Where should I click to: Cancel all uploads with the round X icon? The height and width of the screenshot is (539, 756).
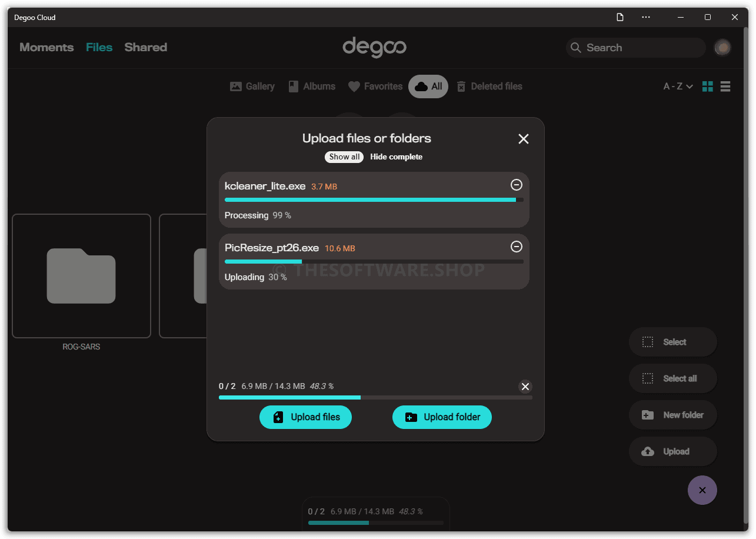click(525, 387)
